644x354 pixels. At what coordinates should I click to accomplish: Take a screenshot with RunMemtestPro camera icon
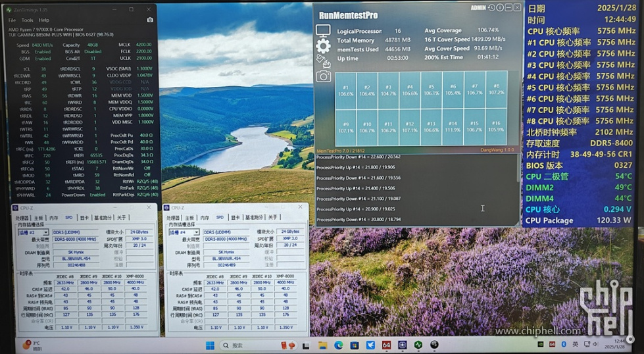(323, 76)
